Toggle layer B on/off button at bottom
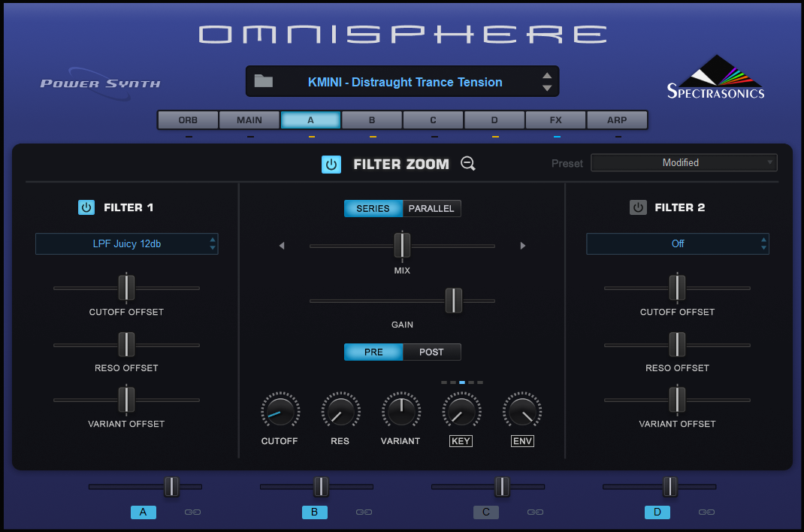Screen dimensions: 804x532 click(315, 512)
